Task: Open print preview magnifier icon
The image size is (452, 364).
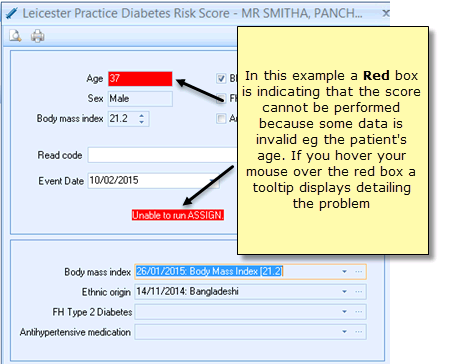Action: coord(15,36)
